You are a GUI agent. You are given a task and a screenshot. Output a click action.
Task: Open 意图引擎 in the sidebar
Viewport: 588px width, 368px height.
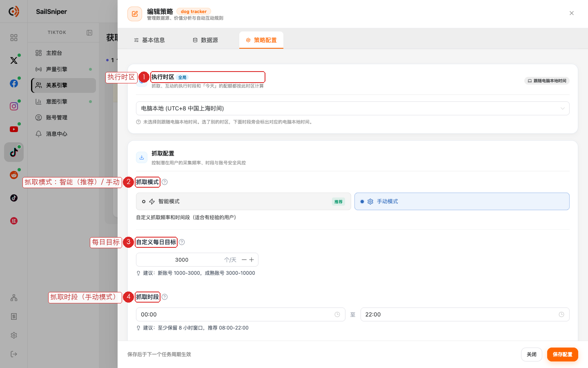[64, 102]
